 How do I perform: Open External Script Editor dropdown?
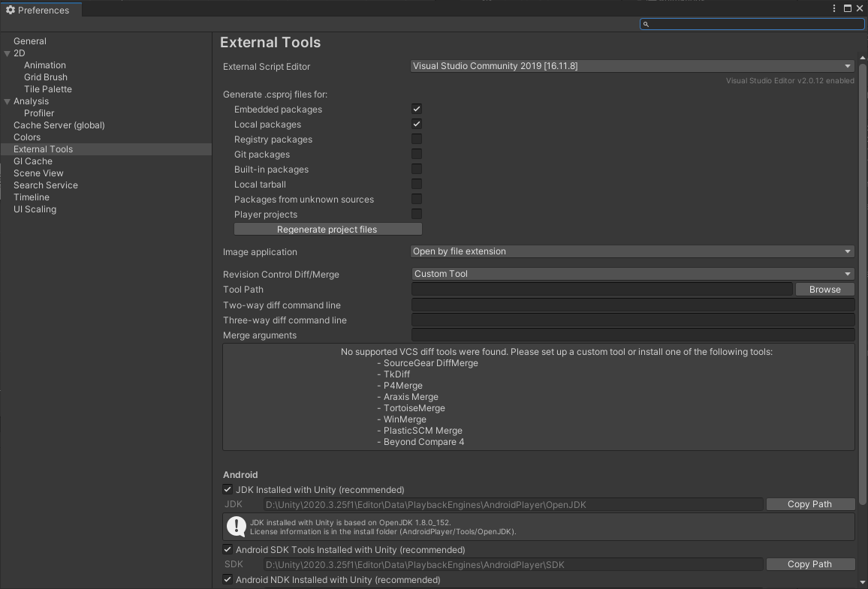pos(632,66)
